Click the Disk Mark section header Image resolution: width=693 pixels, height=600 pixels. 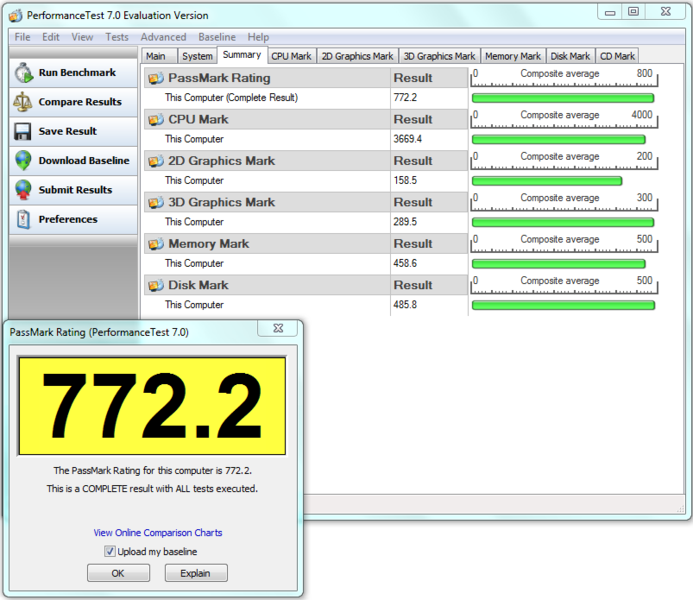point(306,285)
